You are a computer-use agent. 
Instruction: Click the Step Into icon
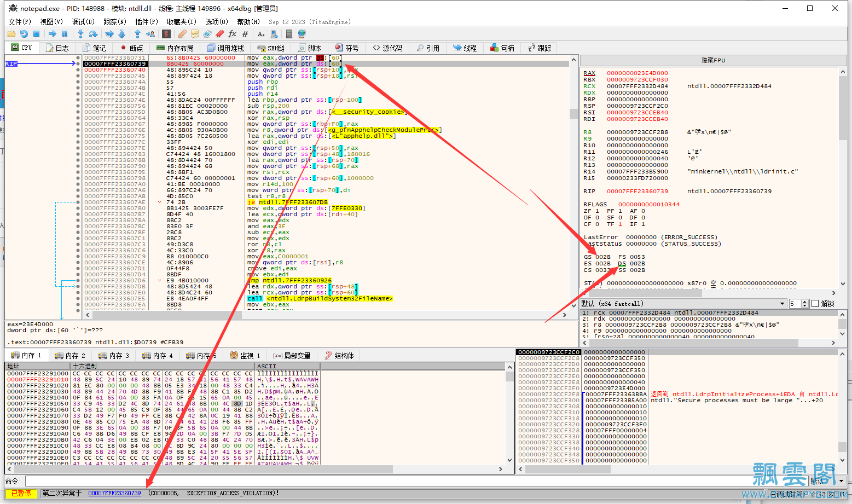point(81,34)
